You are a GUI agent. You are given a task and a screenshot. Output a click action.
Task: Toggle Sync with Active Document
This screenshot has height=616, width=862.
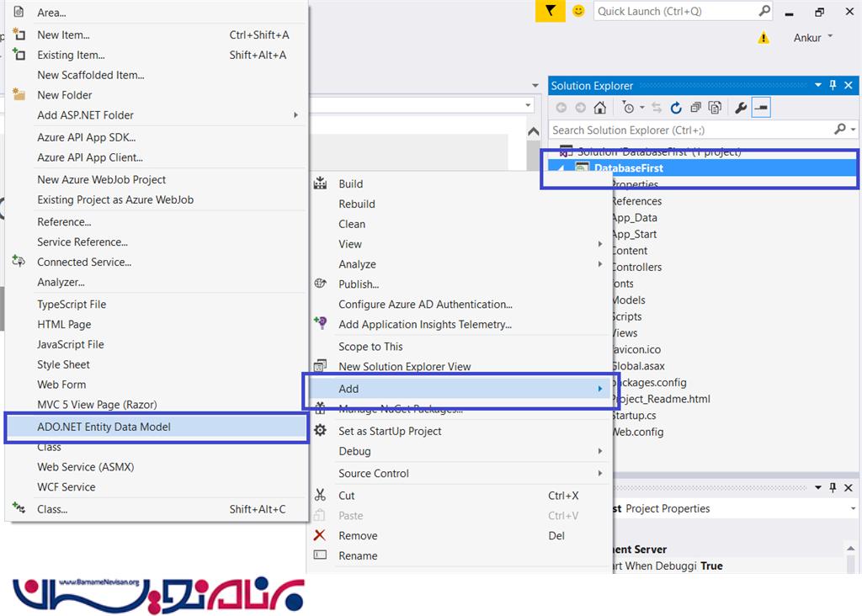(657, 108)
